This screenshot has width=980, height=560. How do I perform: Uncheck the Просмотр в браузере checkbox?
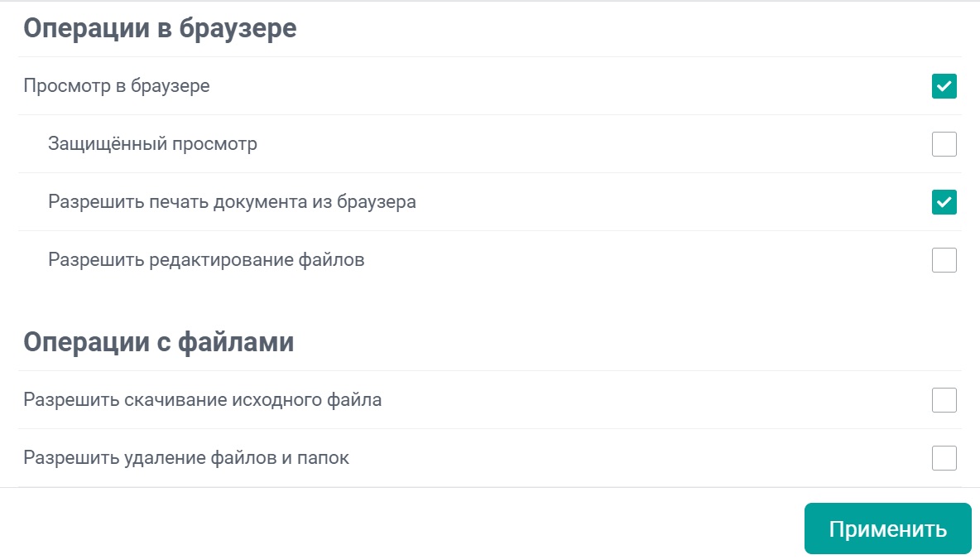944,86
